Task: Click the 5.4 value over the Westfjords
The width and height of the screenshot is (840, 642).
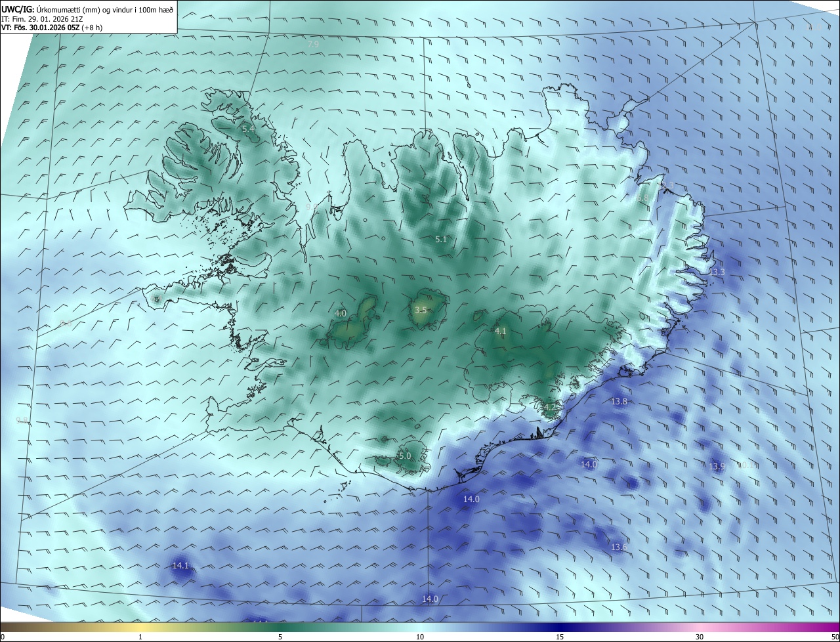Action: click(x=248, y=129)
